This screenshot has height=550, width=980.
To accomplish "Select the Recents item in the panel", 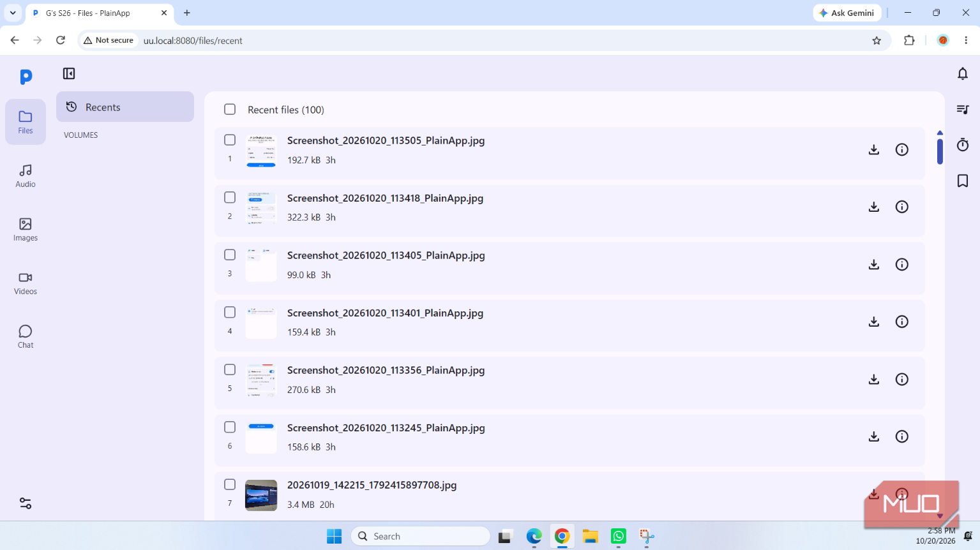I will [125, 107].
